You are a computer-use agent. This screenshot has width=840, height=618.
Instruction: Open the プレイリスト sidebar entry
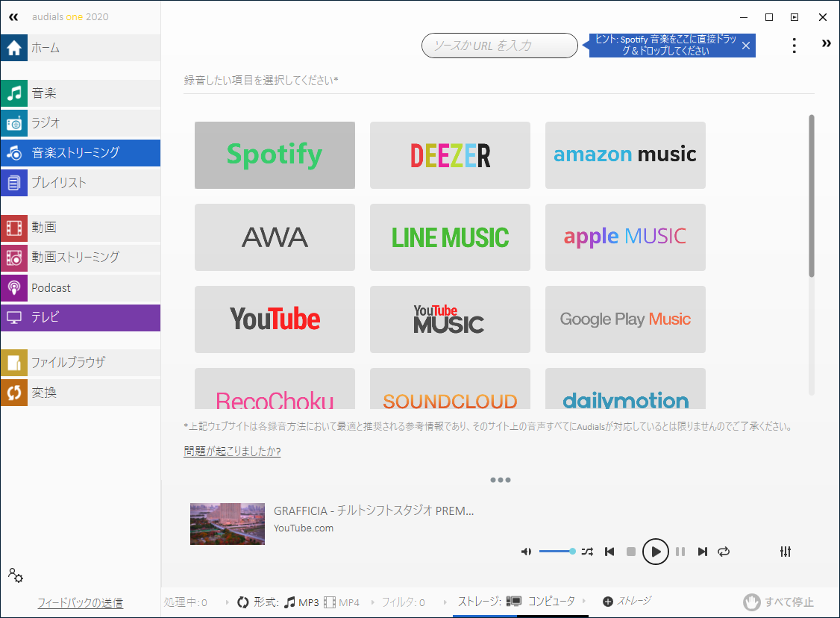[81, 183]
